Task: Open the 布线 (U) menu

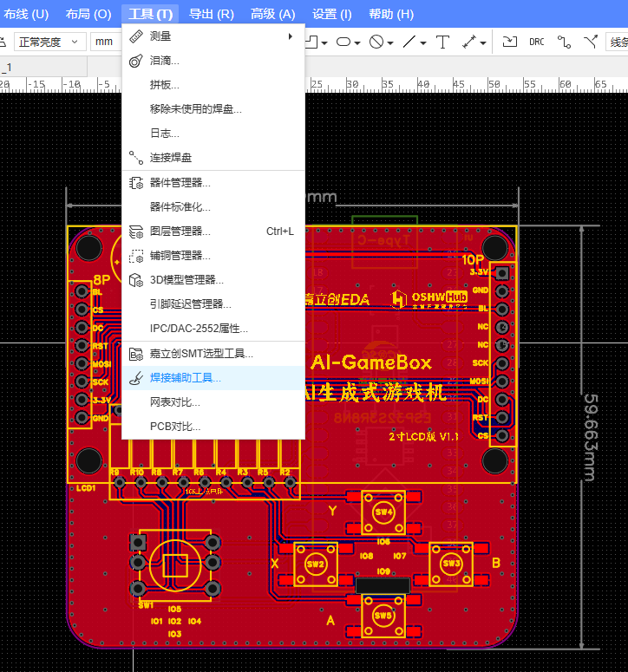Action: point(26,14)
